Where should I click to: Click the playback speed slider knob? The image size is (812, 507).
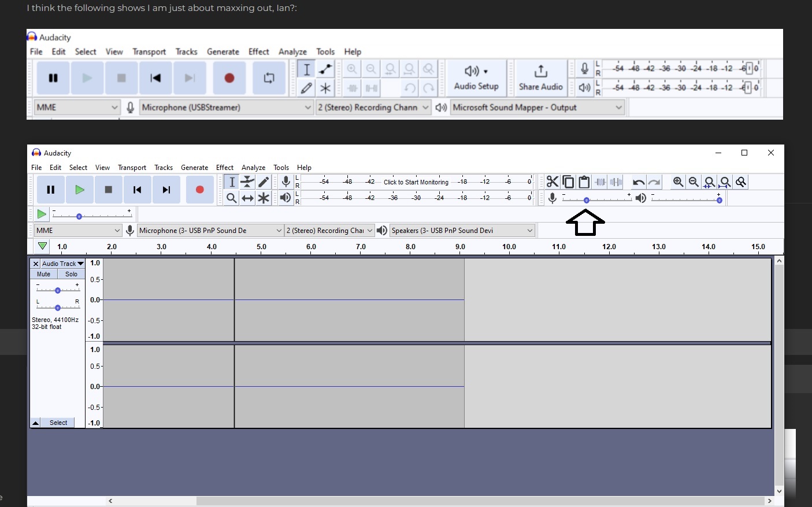coord(79,216)
